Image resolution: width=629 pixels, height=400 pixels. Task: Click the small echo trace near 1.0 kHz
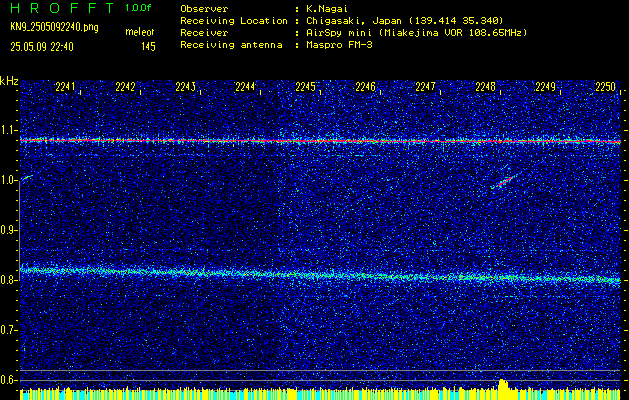coord(26,178)
